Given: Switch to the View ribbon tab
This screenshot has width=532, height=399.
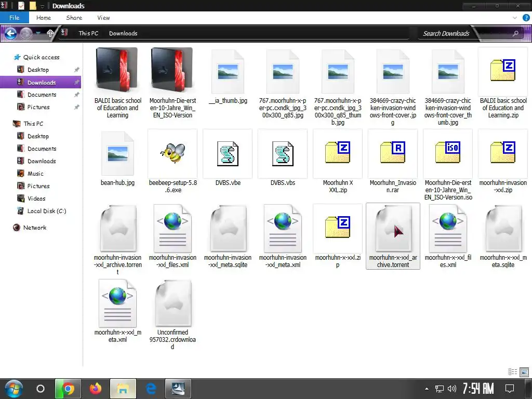Looking at the screenshot, I should pyautogui.click(x=103, y=18).
